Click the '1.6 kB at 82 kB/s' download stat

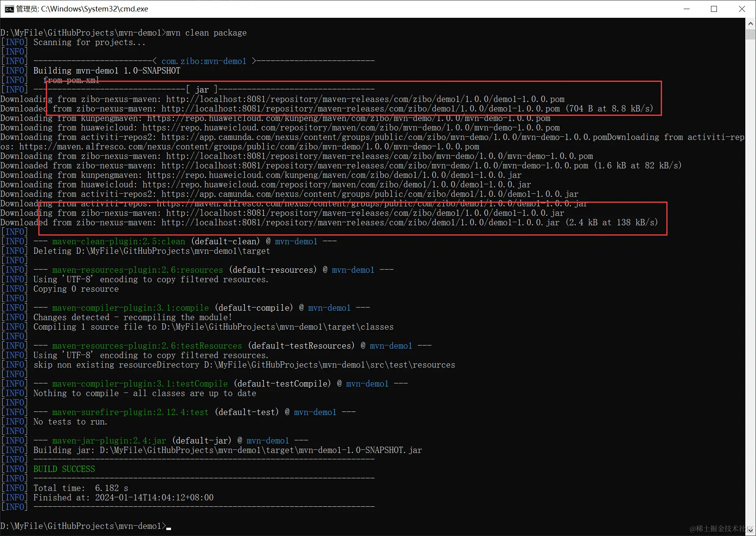click(638, 166)
